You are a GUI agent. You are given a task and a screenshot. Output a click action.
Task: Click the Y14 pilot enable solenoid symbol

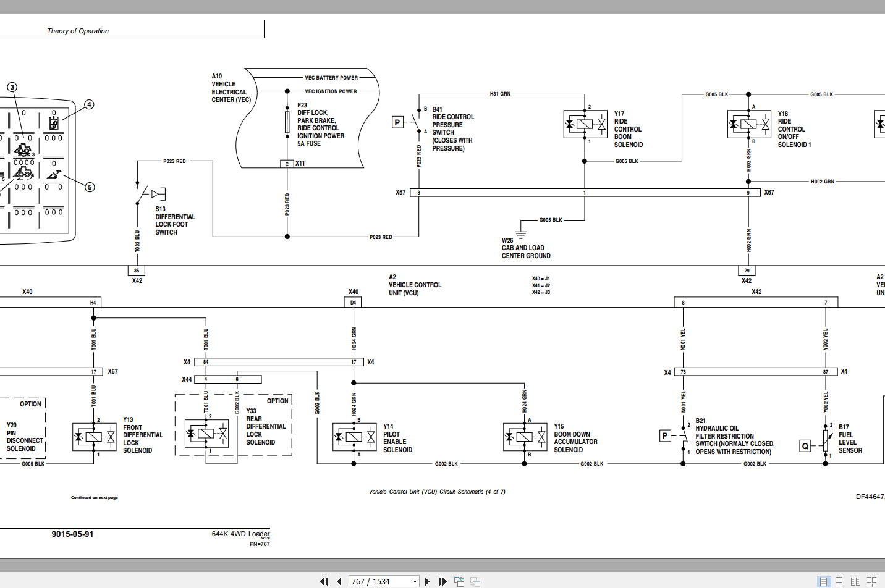(354, 437)
